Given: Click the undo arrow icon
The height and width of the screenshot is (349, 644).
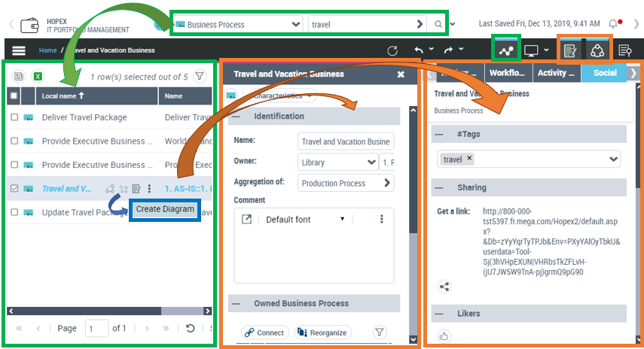Looking at the screenshot, I should pos(419,50).
